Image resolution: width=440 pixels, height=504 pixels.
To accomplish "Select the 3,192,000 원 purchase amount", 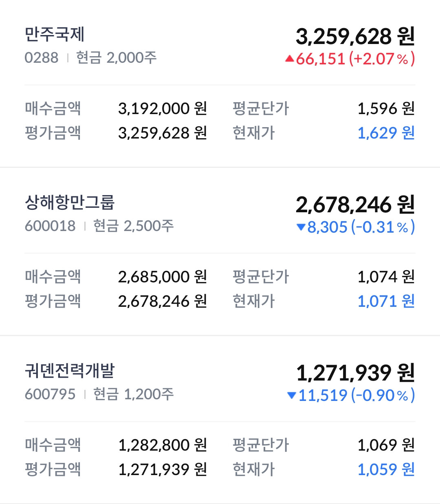I will (163, 108).
